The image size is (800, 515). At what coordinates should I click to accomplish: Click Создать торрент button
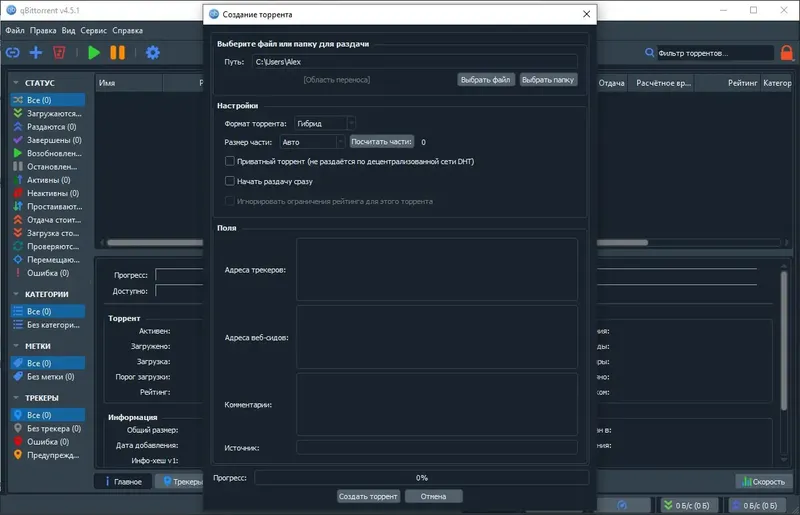tap(368, 496)
